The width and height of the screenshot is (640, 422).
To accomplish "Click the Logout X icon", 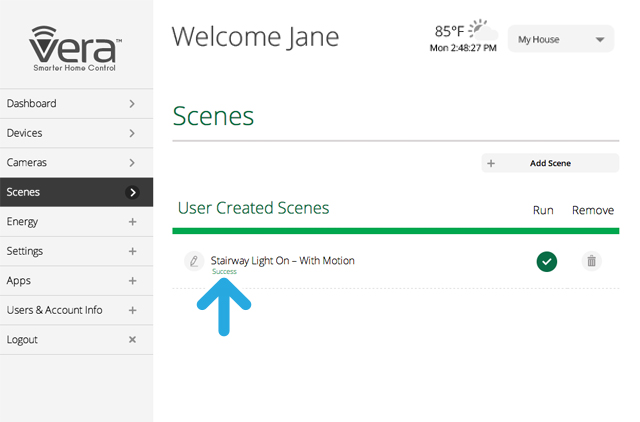I will [132, 340].
